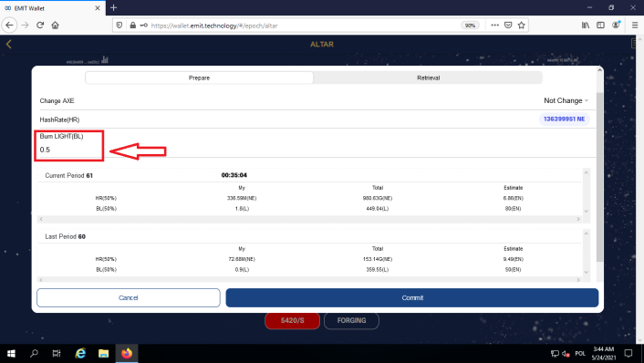The height and width of the screenshot is (363, 644).
Task: Open the network tray icon
Action: 555,354
